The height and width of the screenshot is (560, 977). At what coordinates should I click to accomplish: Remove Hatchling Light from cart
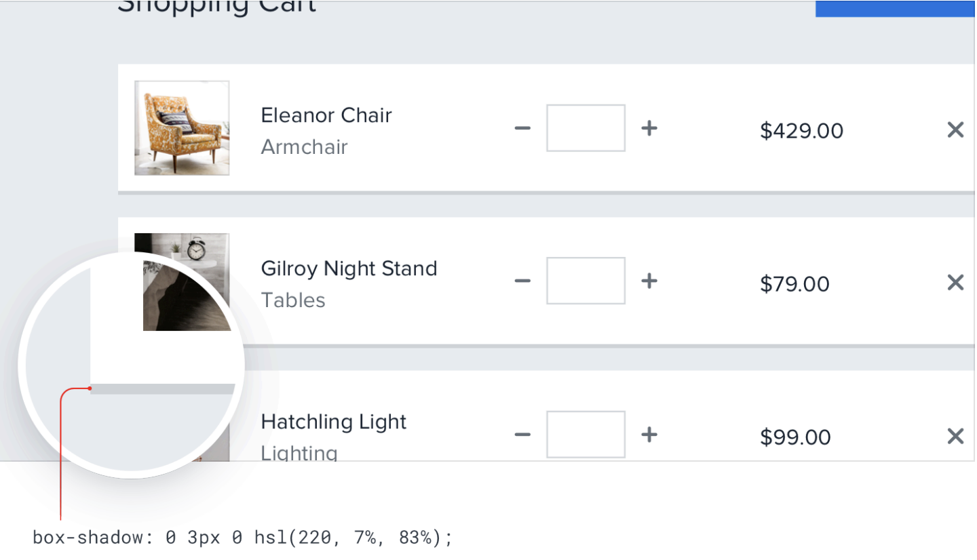click(x=955, y=436)
